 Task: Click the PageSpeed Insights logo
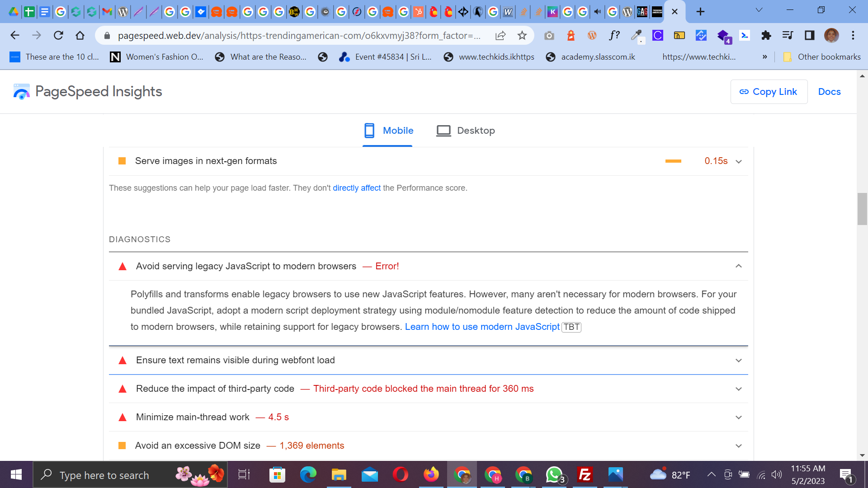coord(88,92)
